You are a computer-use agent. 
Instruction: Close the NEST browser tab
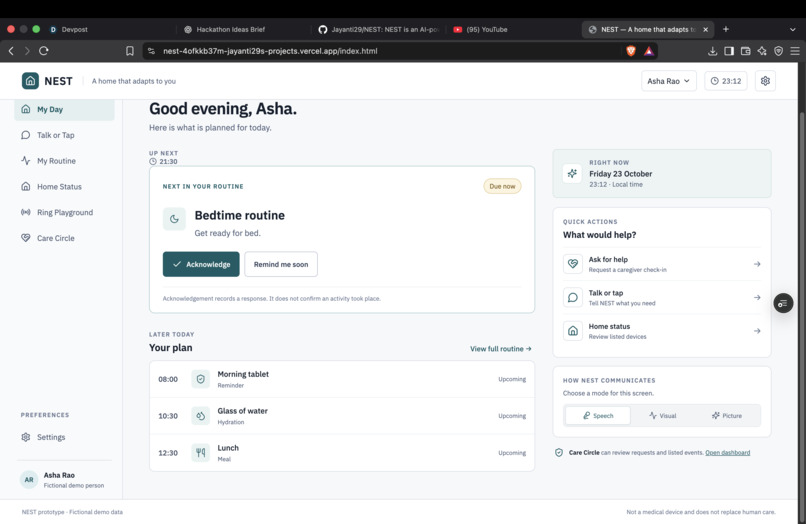705,29
